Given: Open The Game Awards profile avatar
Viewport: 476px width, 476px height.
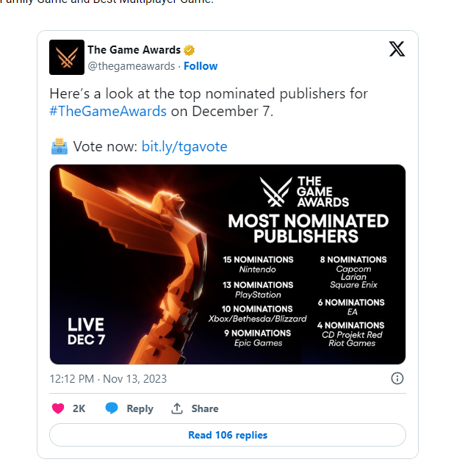Looking at the screenshot, I should (x=67, y=57).
